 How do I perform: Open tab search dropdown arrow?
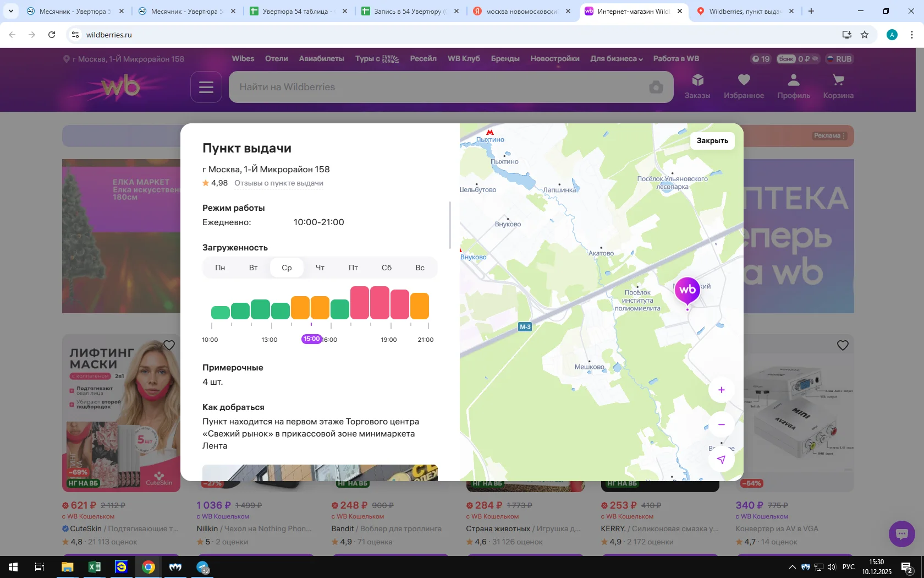pos(10,11)
